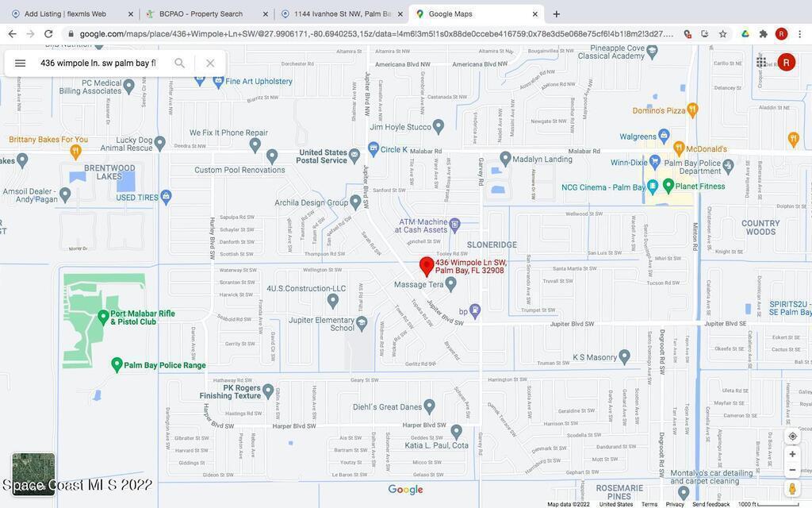Screen dimensions: 812x508
Task: Open Chrome three-dot menu
Action: pyautogui.click(x=799, y=34)
